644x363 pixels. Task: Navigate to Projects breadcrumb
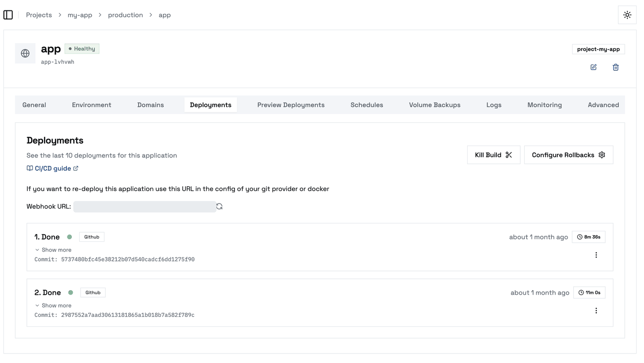[39, 15]
